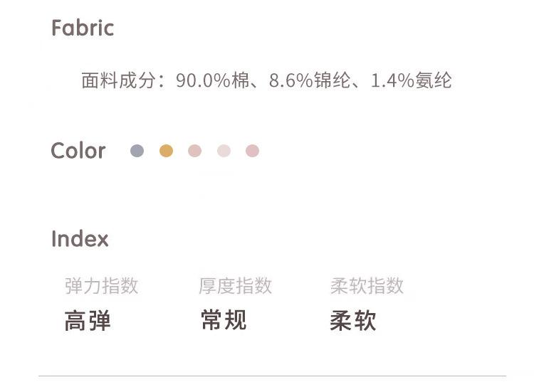This screenshot has width=534, height=392.
Task: Select the bold 柔软 softness value
Action: point(353,321)
